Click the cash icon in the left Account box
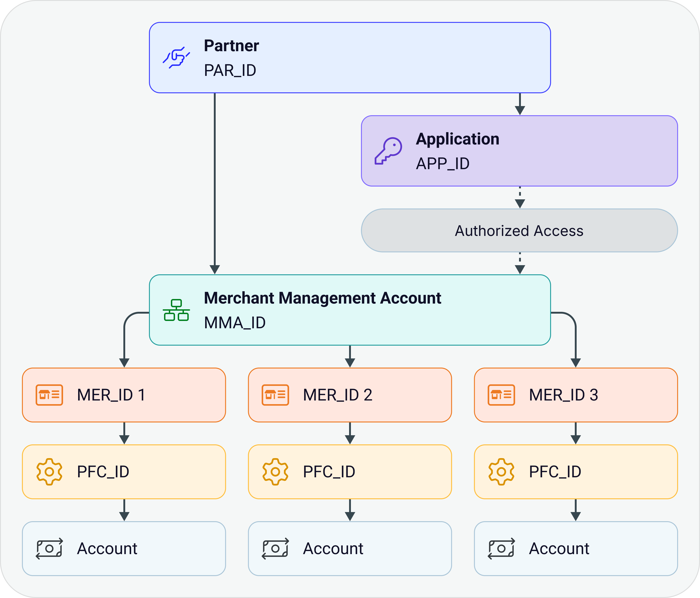The image size is (700, 598). [49, 549]
